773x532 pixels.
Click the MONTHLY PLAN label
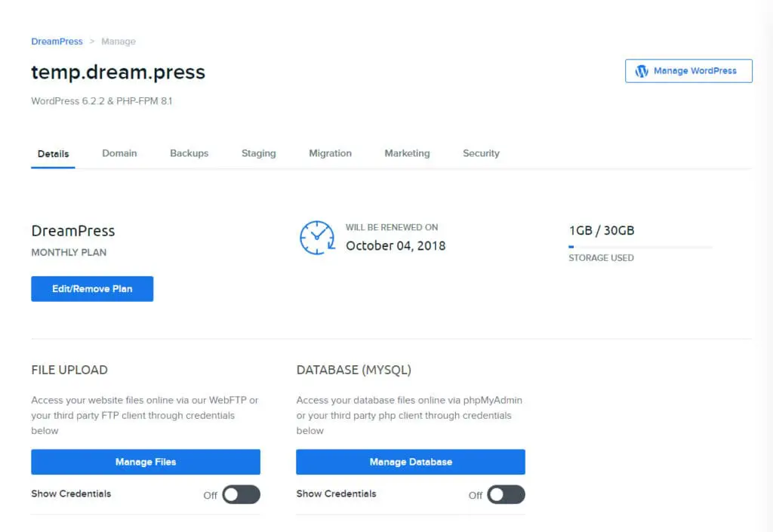pos(69,252)
